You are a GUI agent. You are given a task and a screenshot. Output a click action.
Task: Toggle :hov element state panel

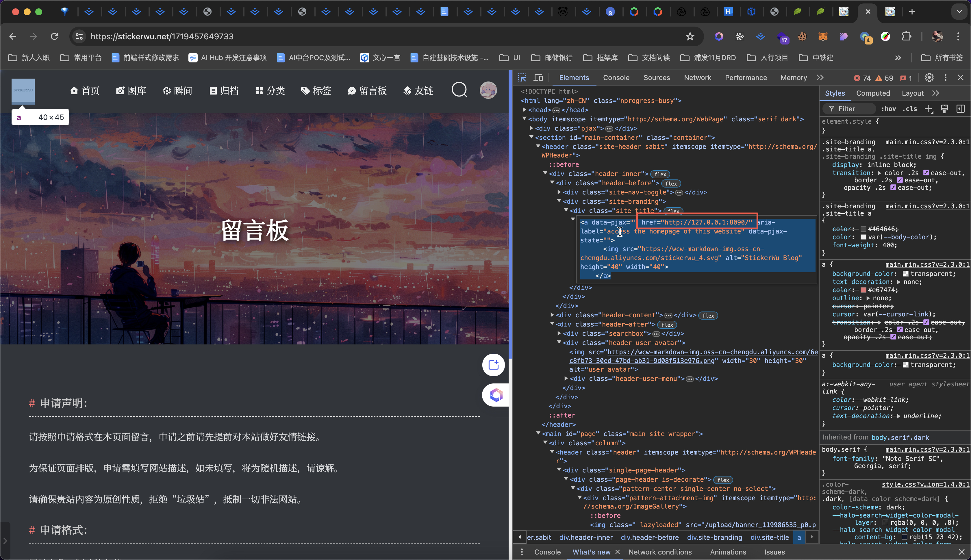tap(888, 109)
